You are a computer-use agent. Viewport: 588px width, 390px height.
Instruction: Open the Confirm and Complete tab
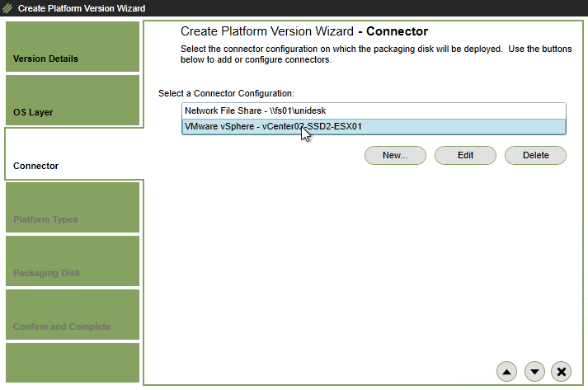73,315
